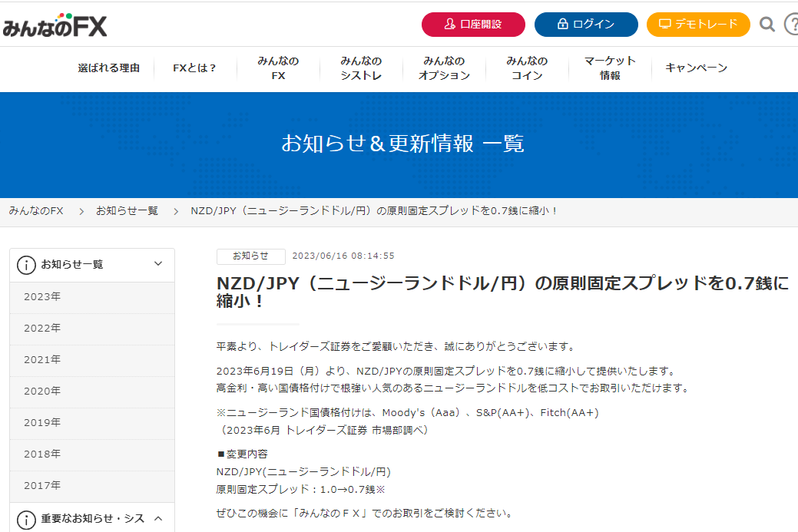Open the デモトレード button
The height and width of the screenshot is (532, 798).
[x=698, y=25]
